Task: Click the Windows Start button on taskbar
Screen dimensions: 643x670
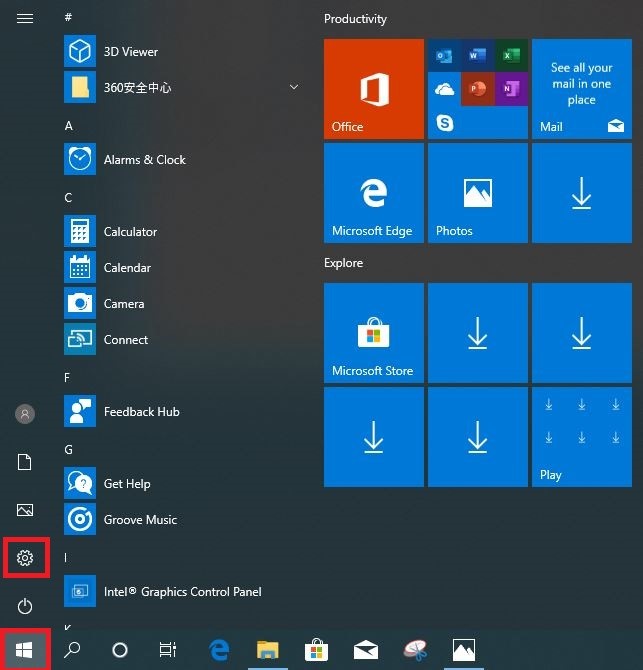Action: (26, 650)
